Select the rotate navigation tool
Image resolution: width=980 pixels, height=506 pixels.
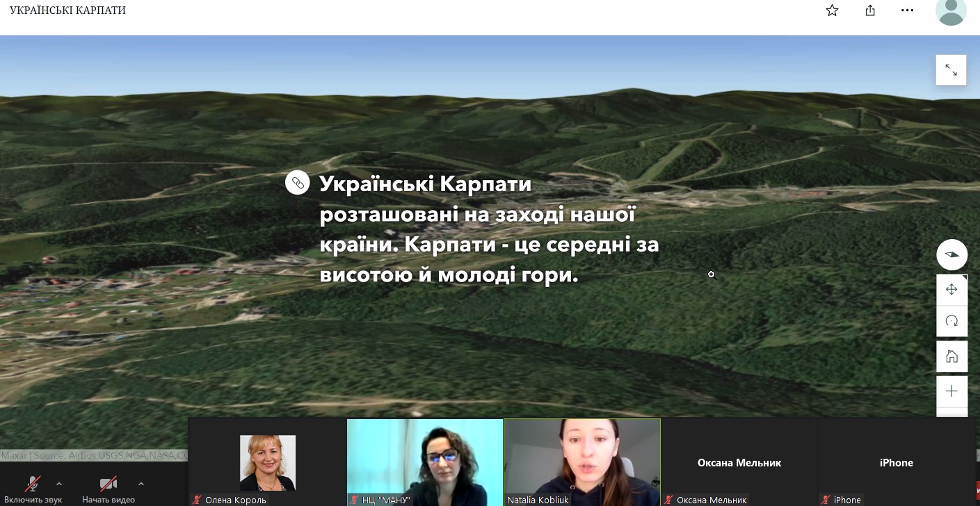(951, 321)
